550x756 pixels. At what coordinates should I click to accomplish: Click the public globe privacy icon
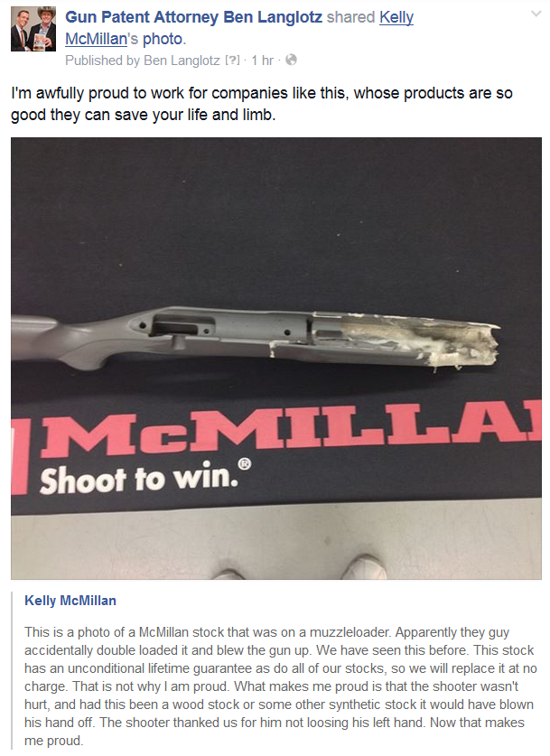(291, 60)
